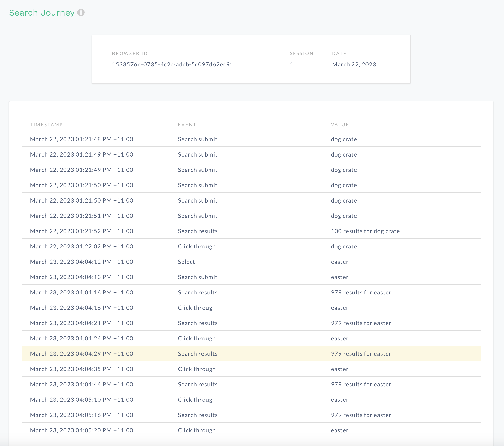Screen dimensions: 504x446
Task: Click the dog crate value at 01:21:48 PM
Action: click(x=344, y=139)
